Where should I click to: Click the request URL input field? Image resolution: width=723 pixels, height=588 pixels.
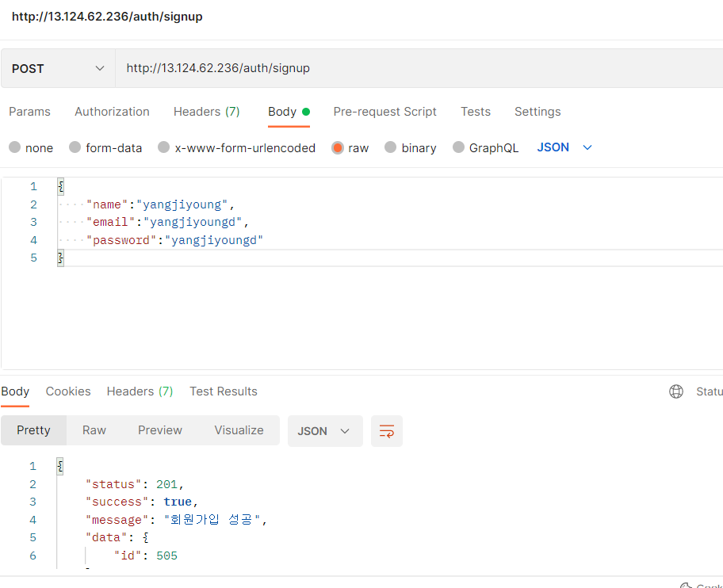click(419, 68)
